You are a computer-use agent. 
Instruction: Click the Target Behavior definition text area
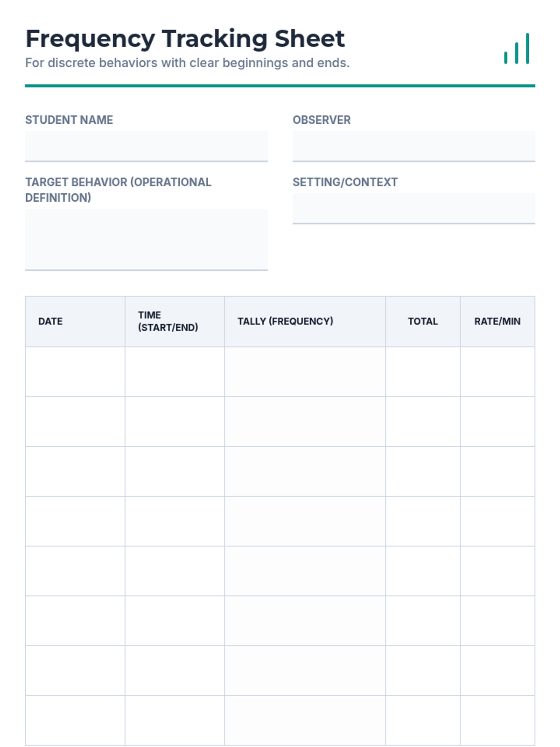click(146, 240)
